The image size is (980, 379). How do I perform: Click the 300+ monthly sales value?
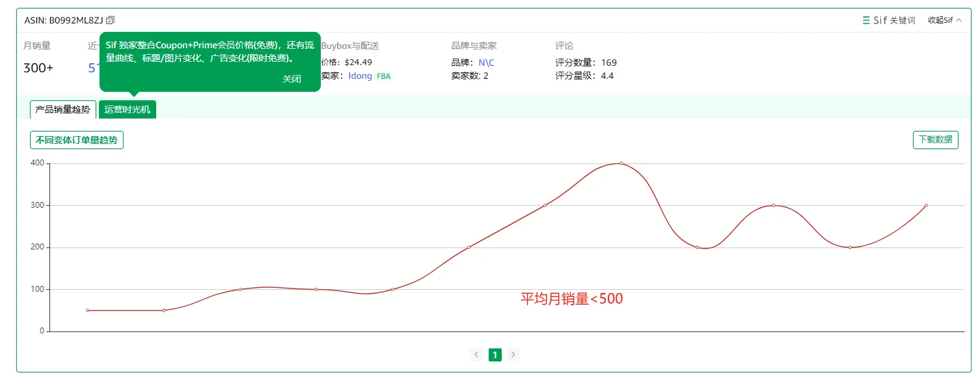pos(37,68)
